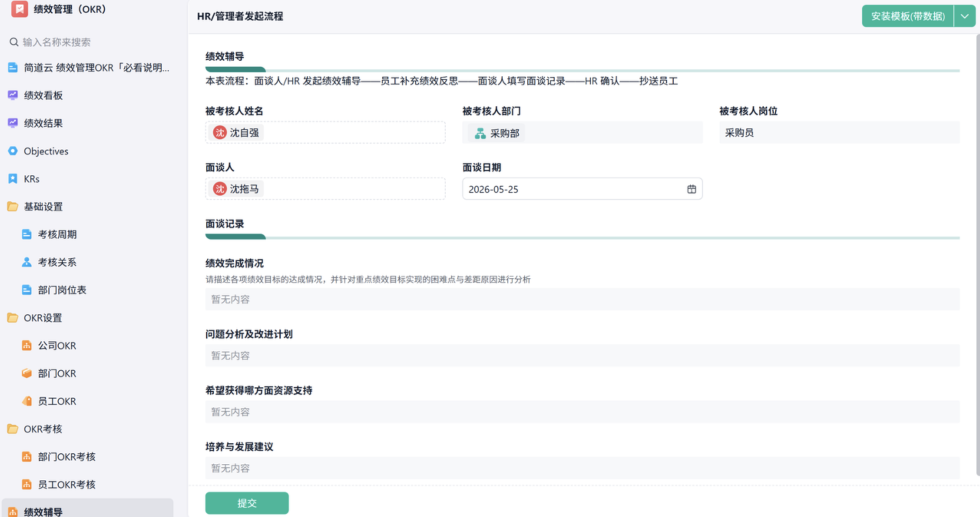Open 员工OKR in sidebar
Screen dimensions: 980x517
coord(57,401)
